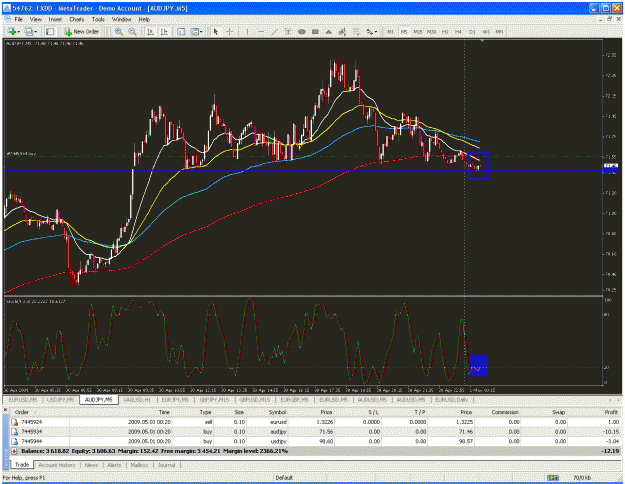This screenshot has width=625, height=484.
Task: Switch chart to M30 timeframe
Action: [431, 31]
